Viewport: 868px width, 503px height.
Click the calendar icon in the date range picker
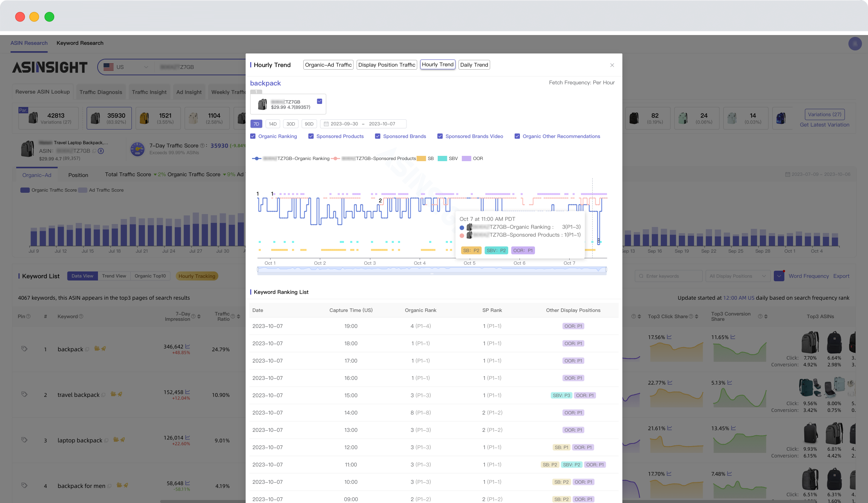pyautogui.click(x=326, y=123)
